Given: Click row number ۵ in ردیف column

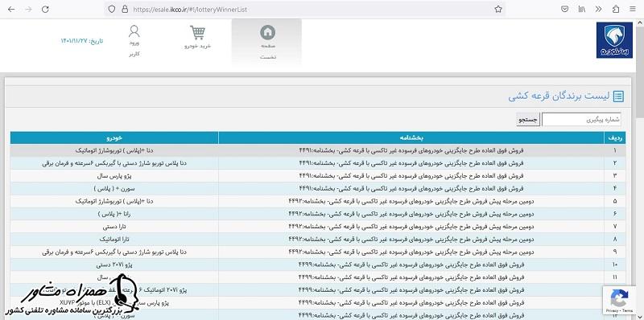Looking at the screenshot, I should 615,202.
